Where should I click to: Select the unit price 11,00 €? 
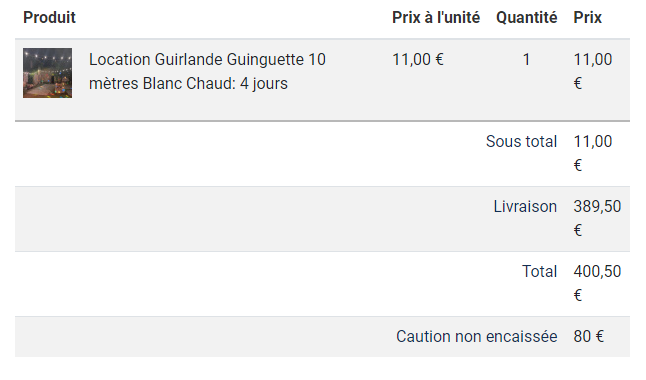coord(418,59)
